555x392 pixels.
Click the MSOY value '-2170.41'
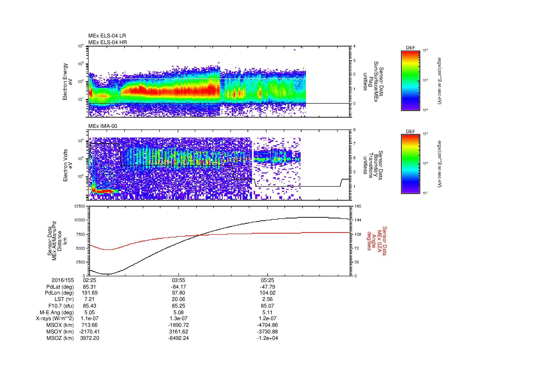click(x=89, y=332)
